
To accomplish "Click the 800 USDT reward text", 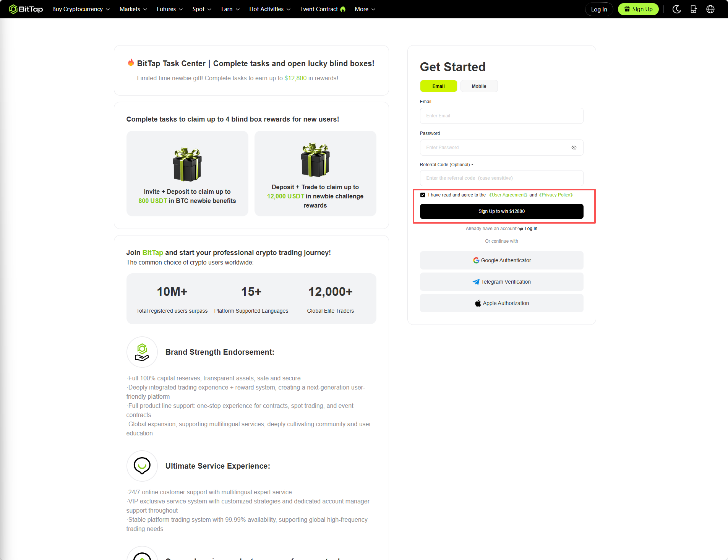I will coord(153,201).
